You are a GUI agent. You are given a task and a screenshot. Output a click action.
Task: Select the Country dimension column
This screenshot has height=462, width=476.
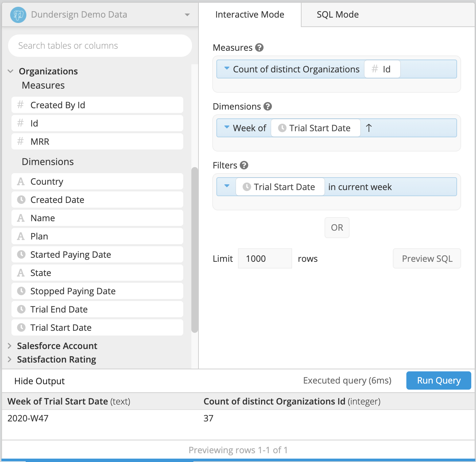[x=97, y=181]
